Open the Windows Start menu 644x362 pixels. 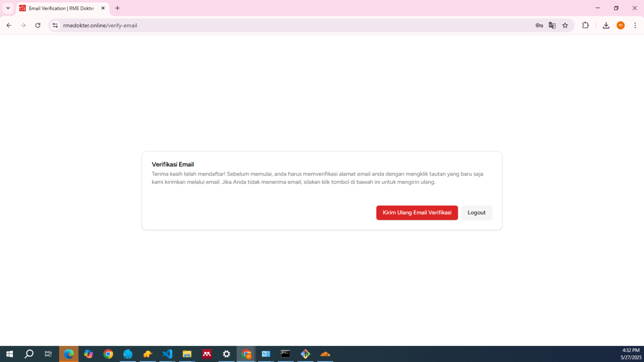pyautogui.click(x=10, y=354)
